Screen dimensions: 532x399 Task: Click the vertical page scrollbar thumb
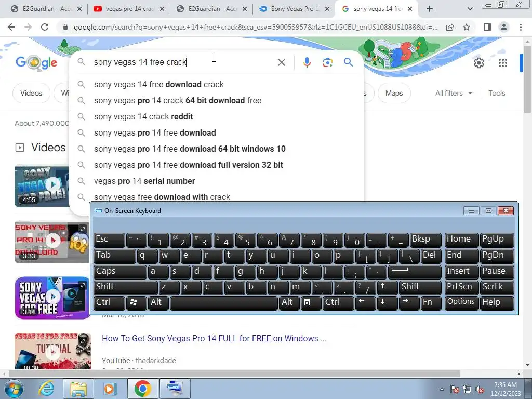pyautogui.click(x=527, y=78)
